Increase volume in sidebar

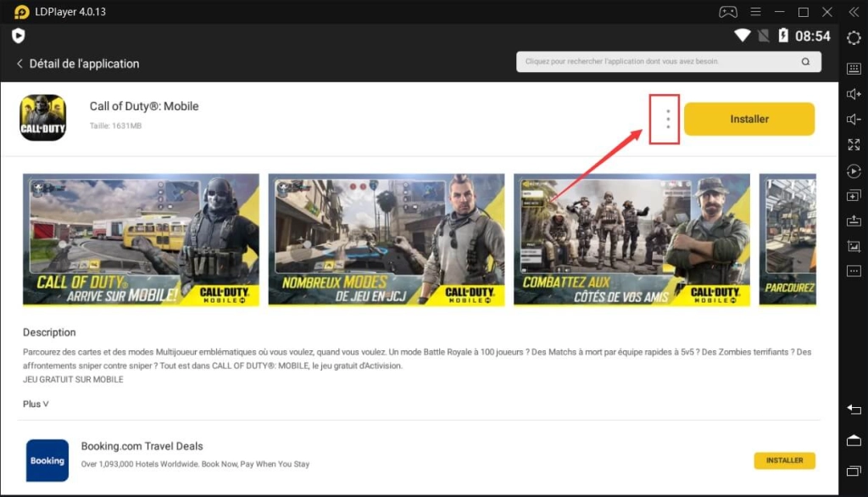(854, 93)
